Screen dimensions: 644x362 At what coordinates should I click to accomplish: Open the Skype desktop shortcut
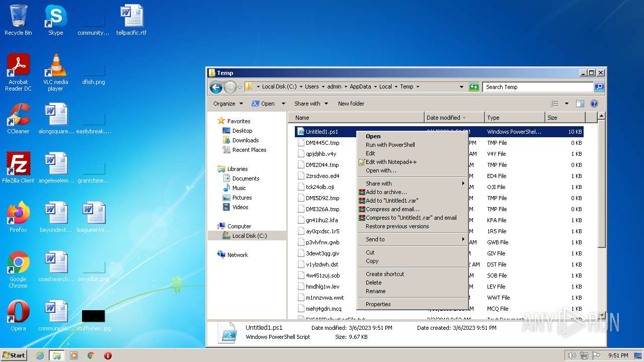pos(55,20)
